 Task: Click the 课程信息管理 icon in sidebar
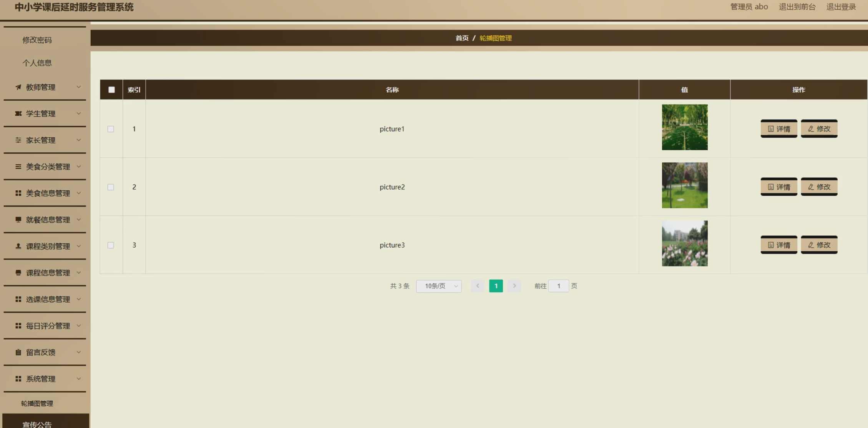coord(18,273)
